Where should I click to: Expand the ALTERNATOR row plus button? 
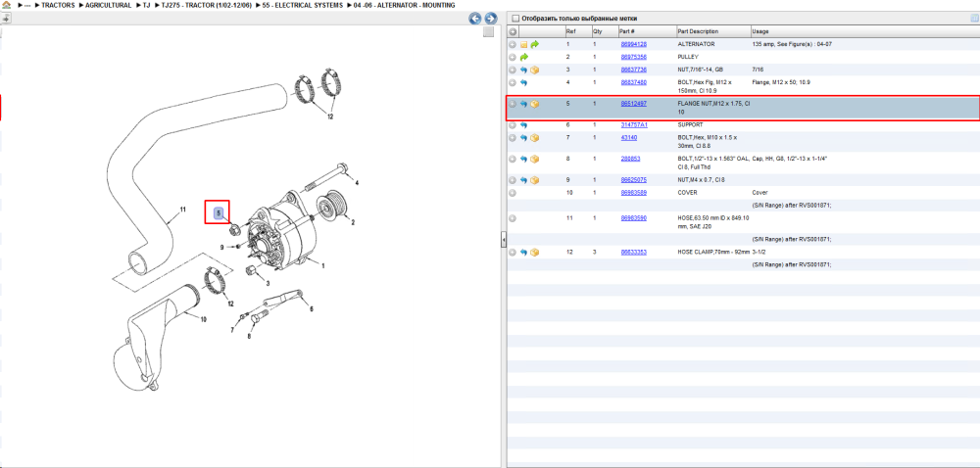point(513,45)
